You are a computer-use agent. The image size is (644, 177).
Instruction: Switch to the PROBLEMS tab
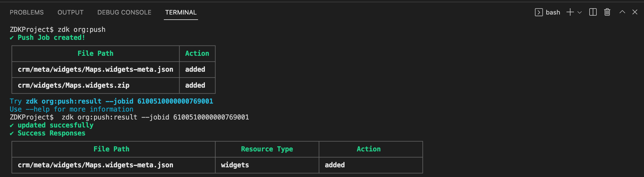pyautogui.click(x=27, y=13)
